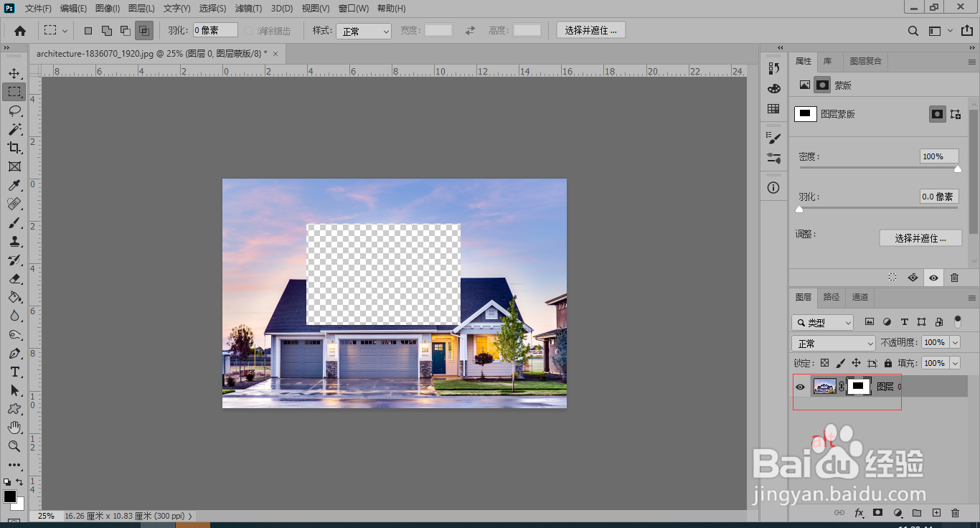Select the Hand tool
This screenshot has height=528, width=980.
(x=14, y=428)
